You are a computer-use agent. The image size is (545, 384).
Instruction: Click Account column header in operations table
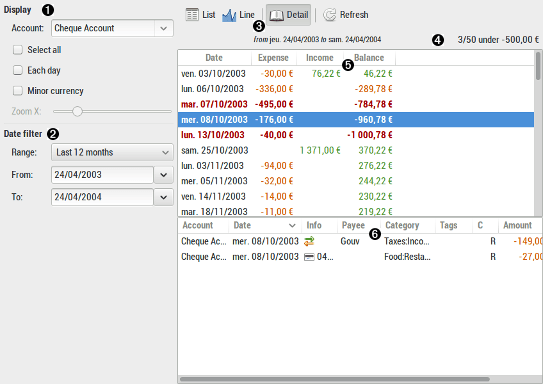203,226
